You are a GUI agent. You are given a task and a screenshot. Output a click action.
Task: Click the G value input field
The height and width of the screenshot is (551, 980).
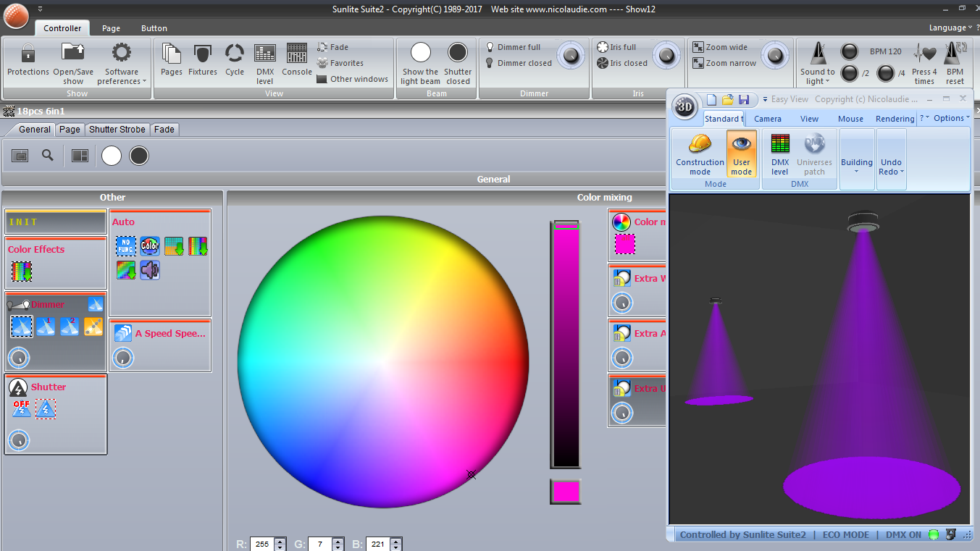[319, 544]
